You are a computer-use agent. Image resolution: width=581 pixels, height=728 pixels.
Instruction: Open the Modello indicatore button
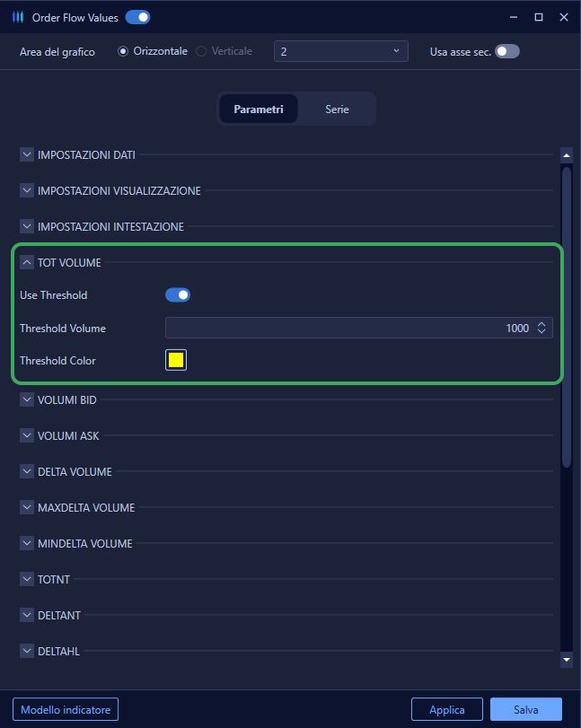66,709
